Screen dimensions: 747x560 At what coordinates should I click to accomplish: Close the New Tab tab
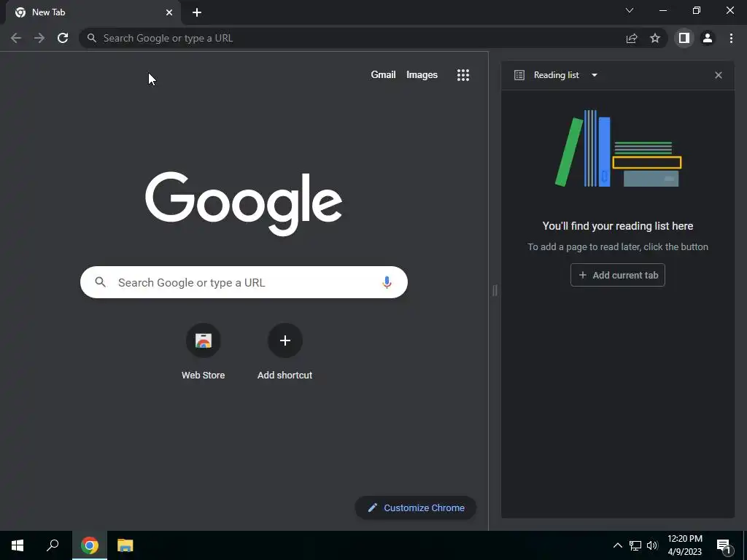tap(169, 12)
